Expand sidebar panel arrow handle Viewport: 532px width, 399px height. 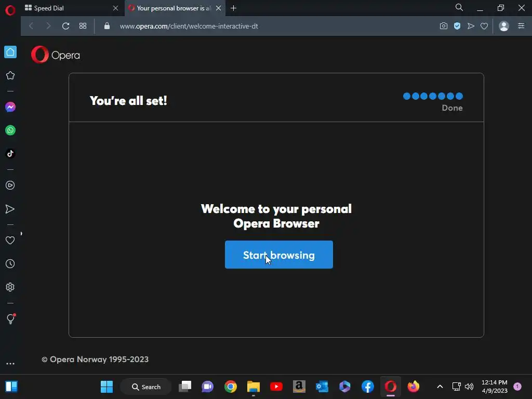21,233
